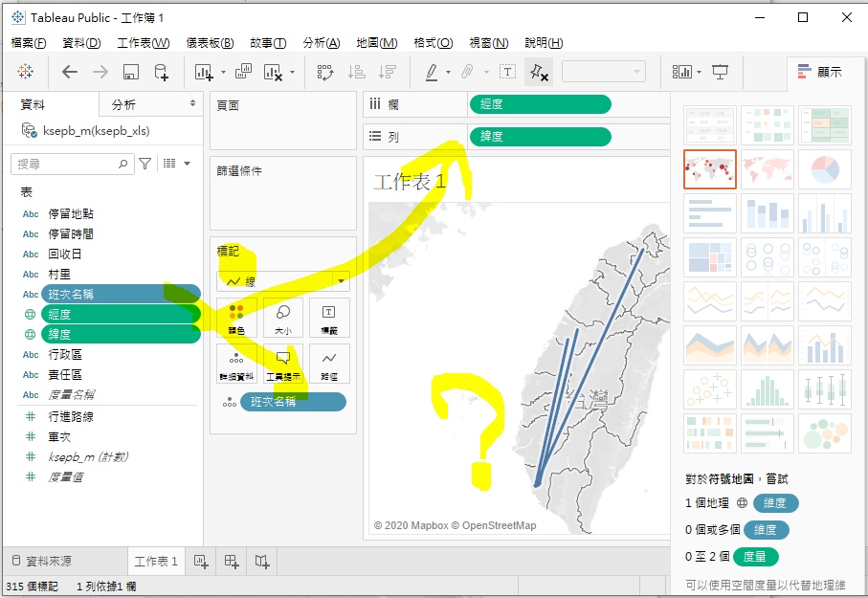The image size is (868, 598).
Task: Toggle the fix axes pin icon
Action: (x=539, y=72)
